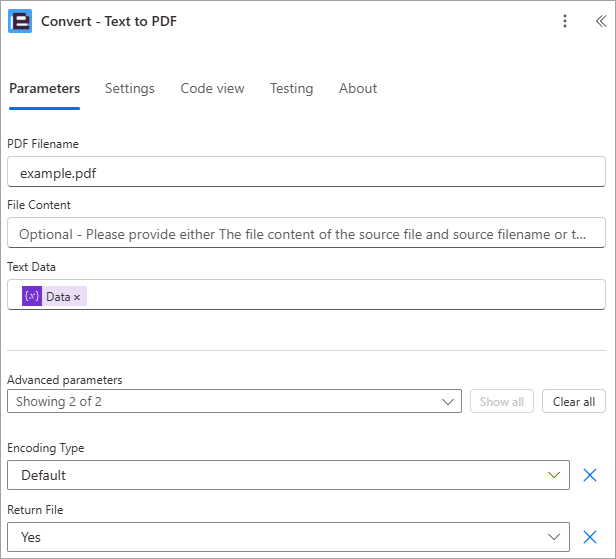Image resolution: width=616 pixels, height=559 pixels.
Task: Open the Encoding Type dropdown
Action: point(288,475)
